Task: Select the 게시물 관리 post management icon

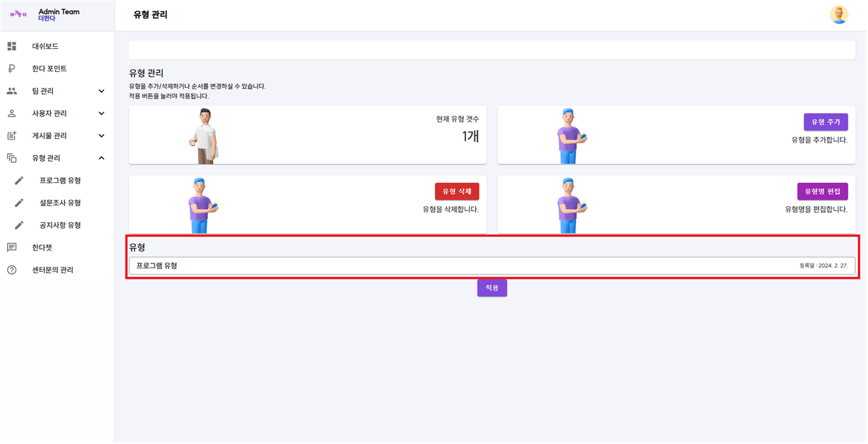Action: 11,136
